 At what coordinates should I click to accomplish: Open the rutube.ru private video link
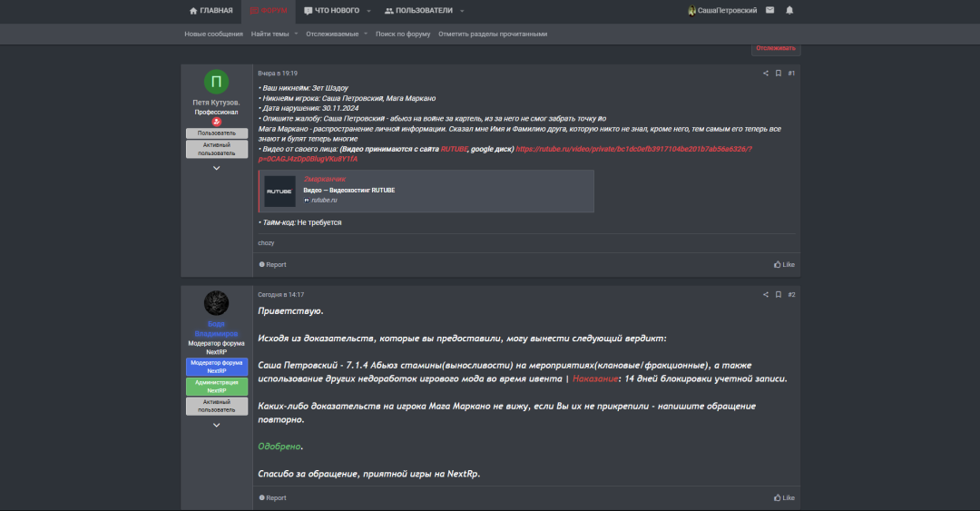(x=633, y=149)
